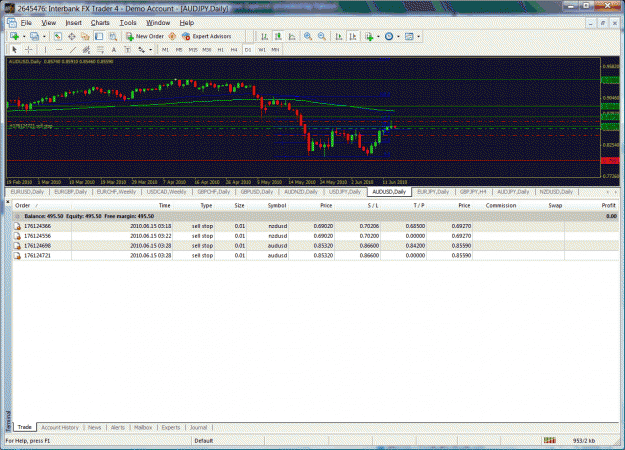Zoom in on the chart
The width and height of the screenshot is (625, 450).
pos(308,36)
